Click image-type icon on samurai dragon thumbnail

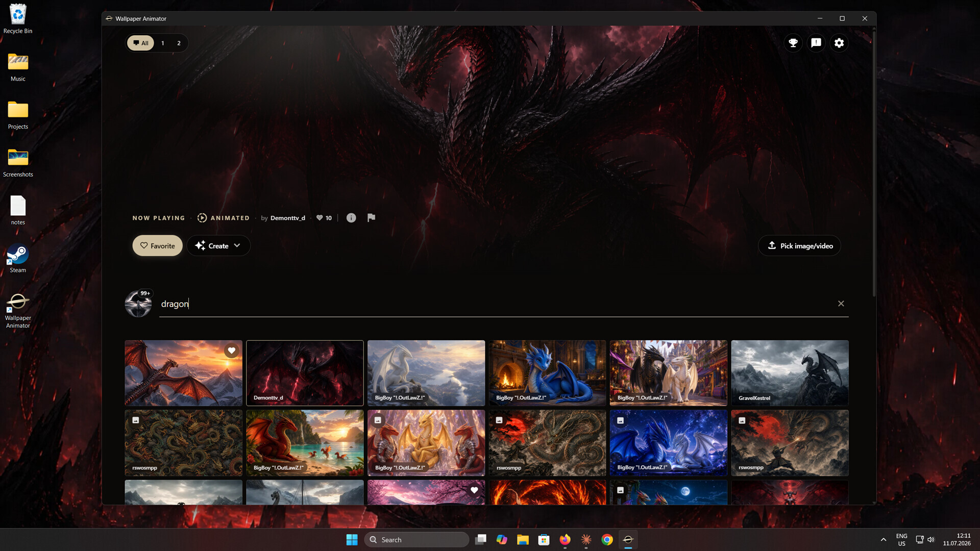point(742,420)
